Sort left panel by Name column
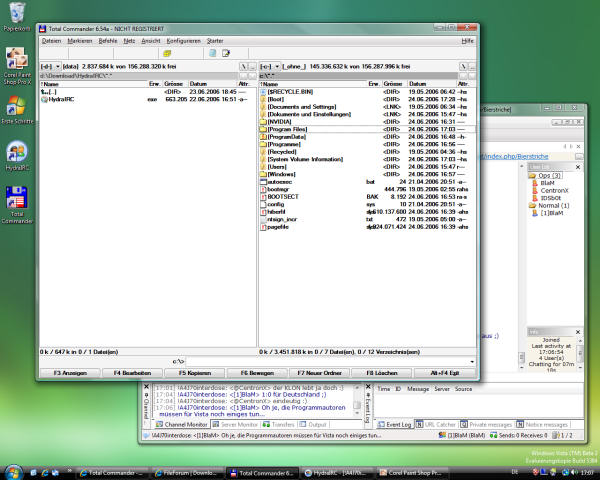This screenshot has height=480, width=600. click(x=94, y=84)
